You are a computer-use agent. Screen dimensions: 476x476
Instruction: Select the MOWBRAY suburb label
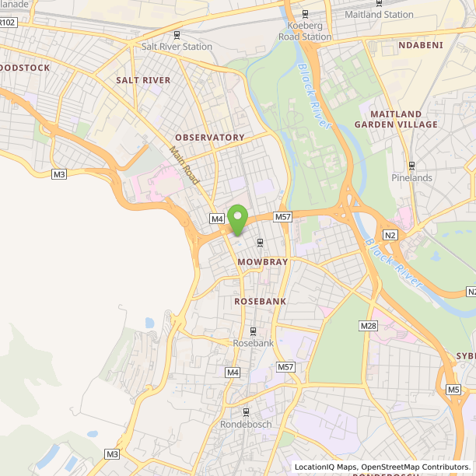click(x=263, y=262)
